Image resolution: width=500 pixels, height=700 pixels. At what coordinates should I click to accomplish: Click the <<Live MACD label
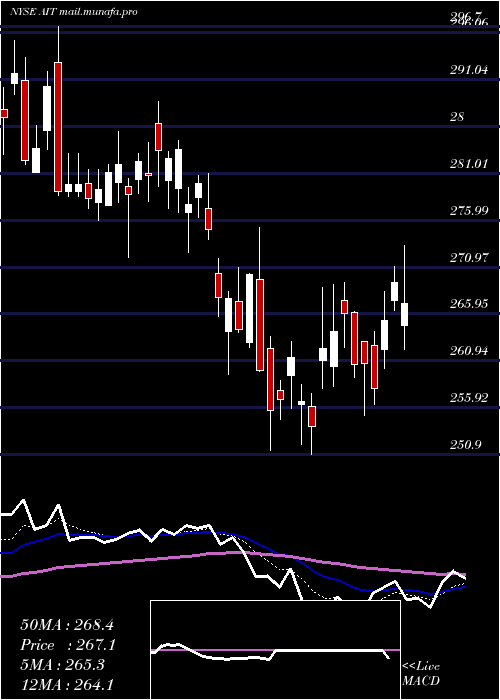[421, 674]
